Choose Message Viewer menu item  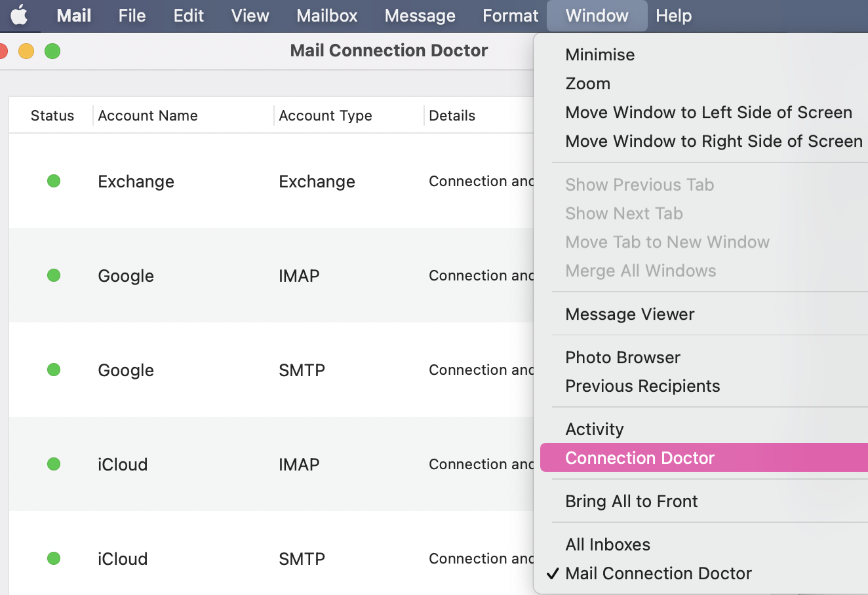pyautogui.click(x=629, y=315)
